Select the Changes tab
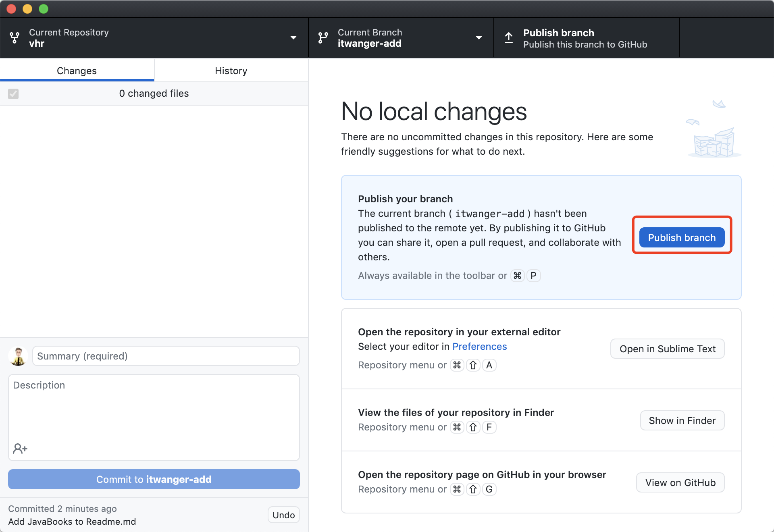774x532 pixels. pos(77,71)
